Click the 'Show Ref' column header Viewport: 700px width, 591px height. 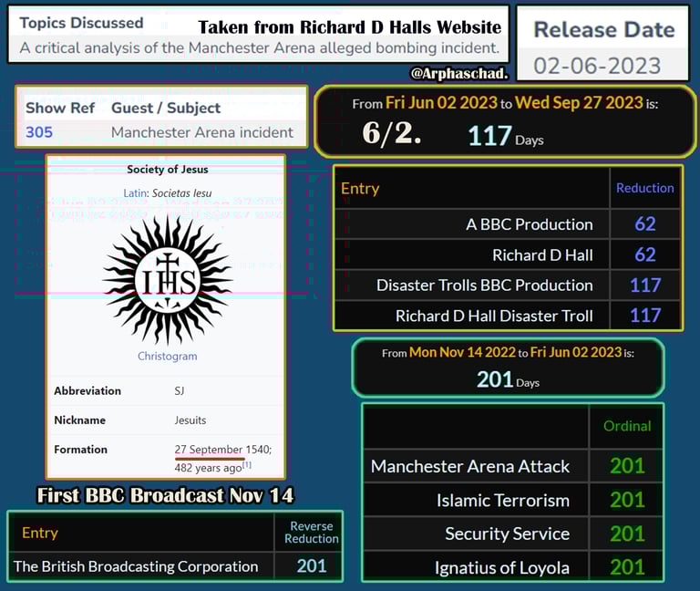(60, 109)
